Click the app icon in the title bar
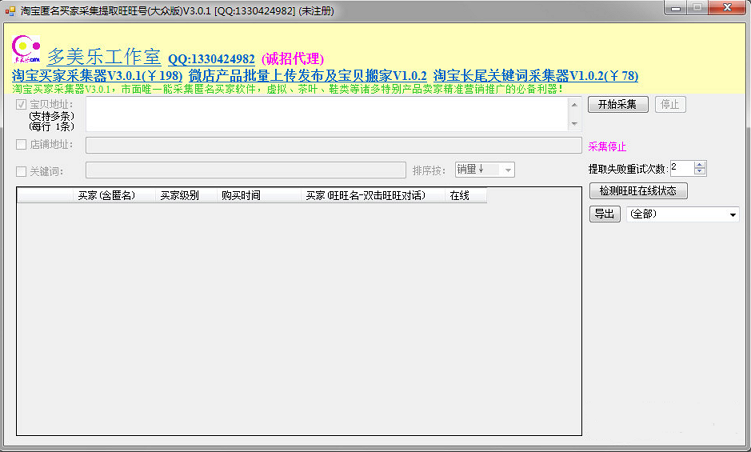The height and width of the screenshot is (452, 751). (x=10, y=11)
